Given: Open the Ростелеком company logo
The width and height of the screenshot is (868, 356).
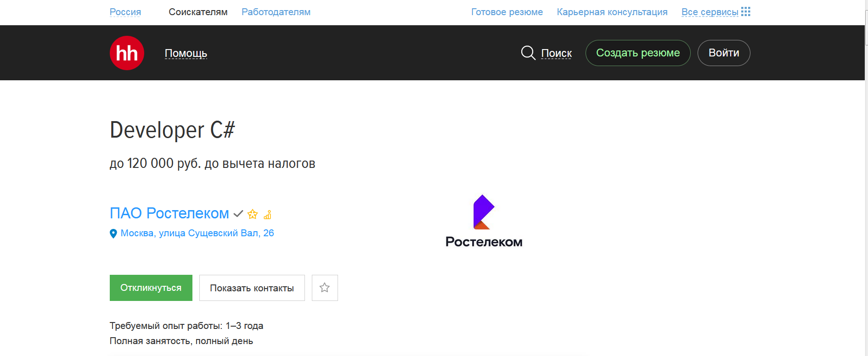Looking at the screenshot, I should point(484,221).
